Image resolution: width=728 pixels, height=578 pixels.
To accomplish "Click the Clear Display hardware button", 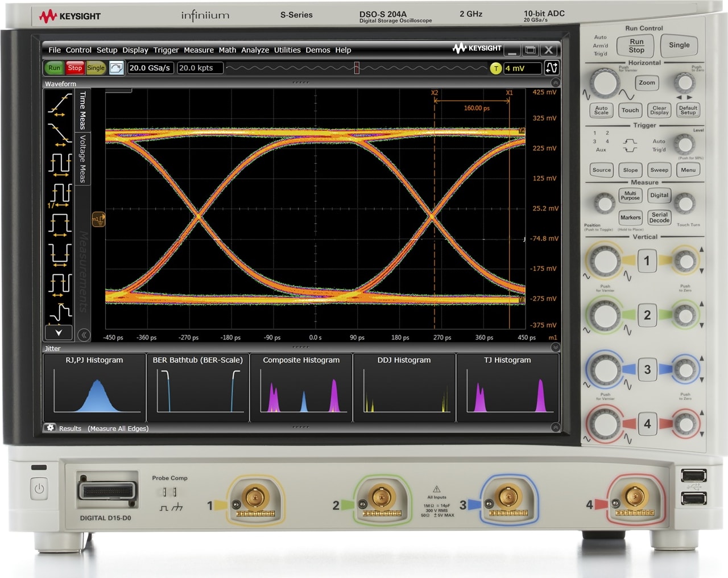I will point(659,110).
